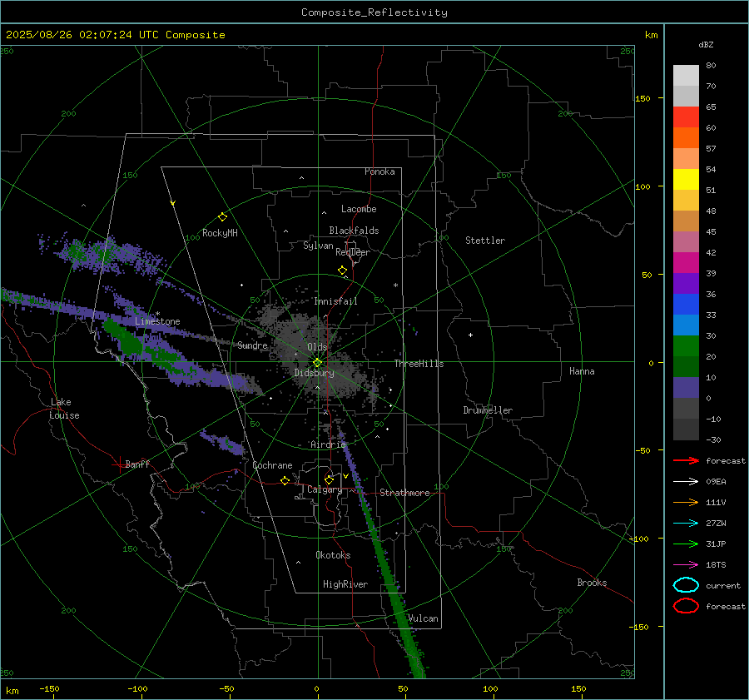Click the Lacombe label
The width and height of the screenshot is (749, 700).
(359, 209)
